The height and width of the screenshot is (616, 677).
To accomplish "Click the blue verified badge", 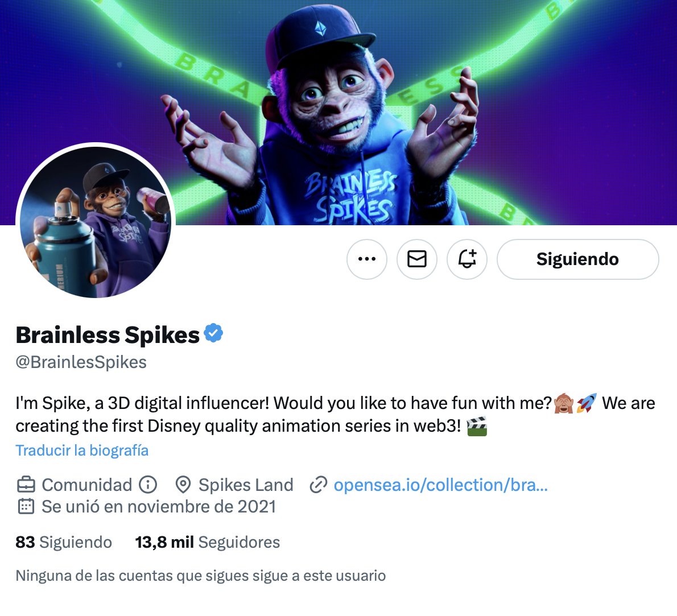I will [213, 333].
